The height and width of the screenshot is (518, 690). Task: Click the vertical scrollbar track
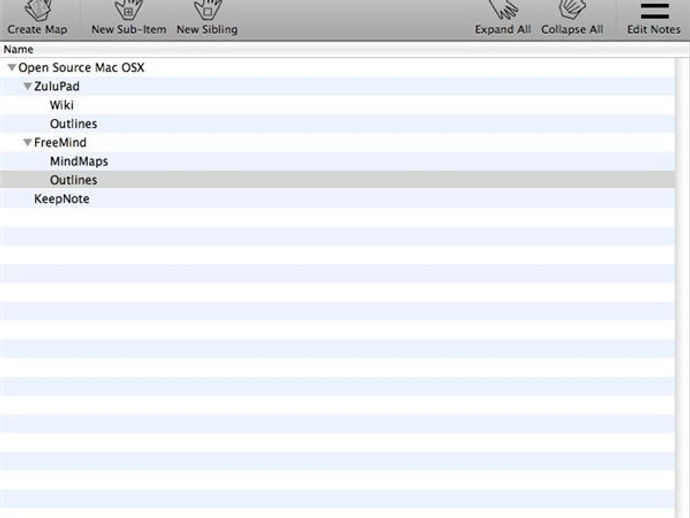683,288
